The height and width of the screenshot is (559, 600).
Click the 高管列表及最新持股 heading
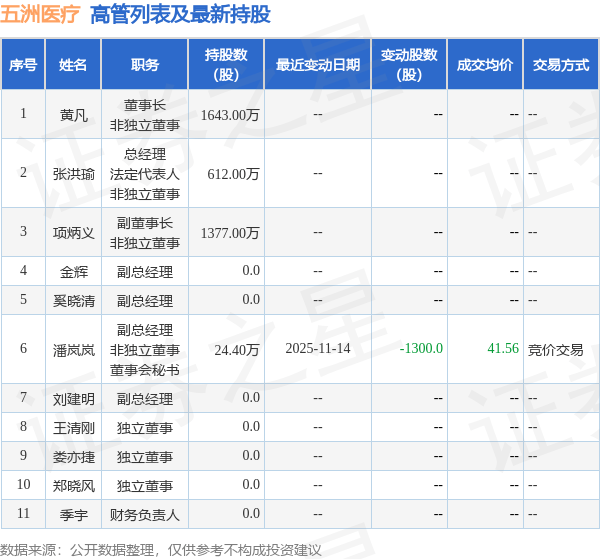[180, 15]
